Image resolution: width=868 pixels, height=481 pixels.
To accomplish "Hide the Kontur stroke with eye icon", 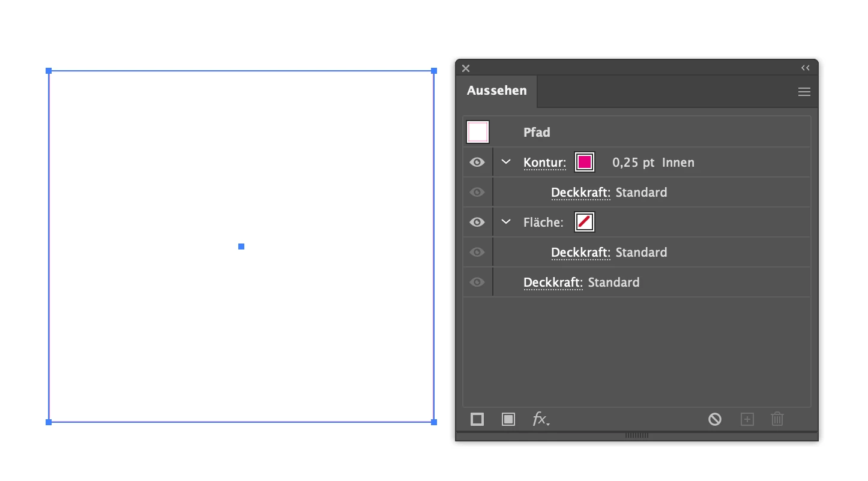I will point(477,162).
